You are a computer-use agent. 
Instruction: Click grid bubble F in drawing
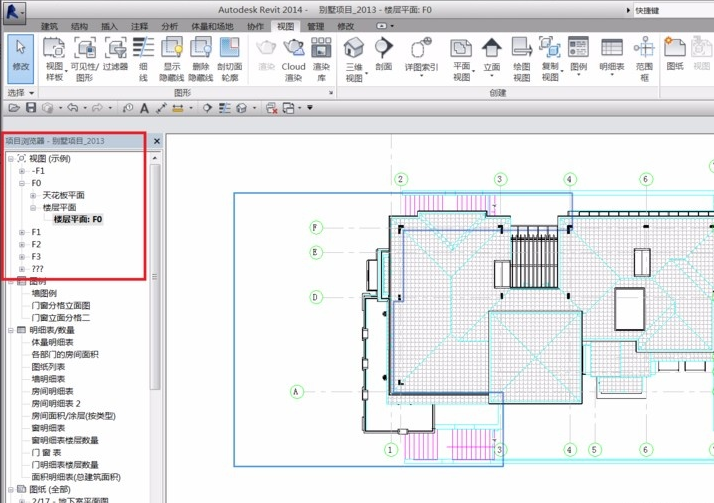coord(315,227)
